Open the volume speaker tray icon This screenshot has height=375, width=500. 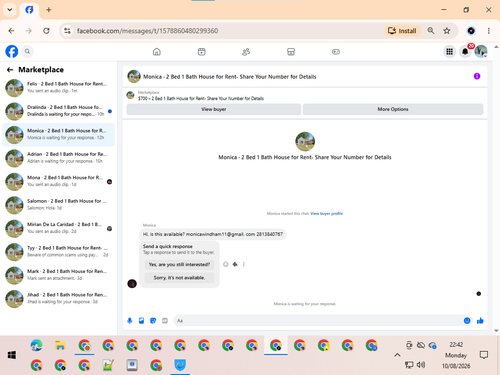coord(421,365)
